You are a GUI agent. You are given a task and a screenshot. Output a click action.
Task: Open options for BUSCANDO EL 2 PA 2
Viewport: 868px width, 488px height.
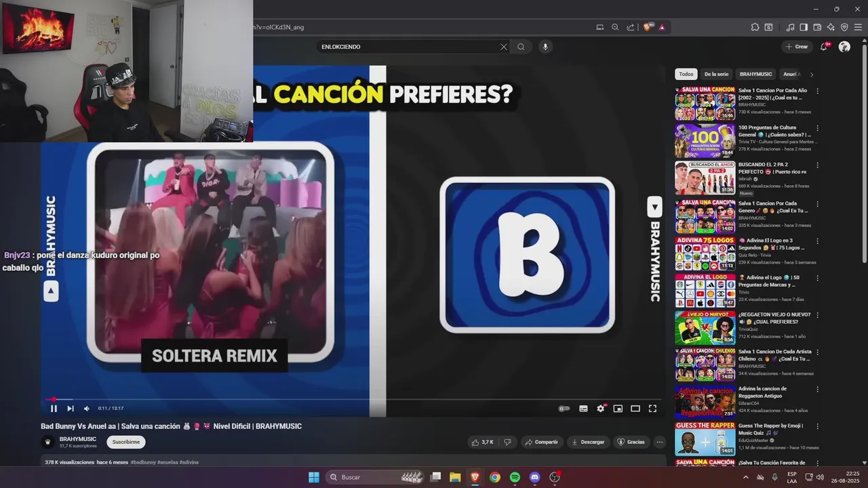tap(817, 165)
